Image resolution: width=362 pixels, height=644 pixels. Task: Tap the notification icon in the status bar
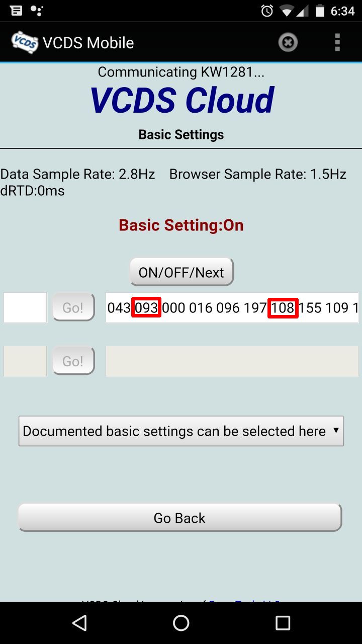[16, 11]
